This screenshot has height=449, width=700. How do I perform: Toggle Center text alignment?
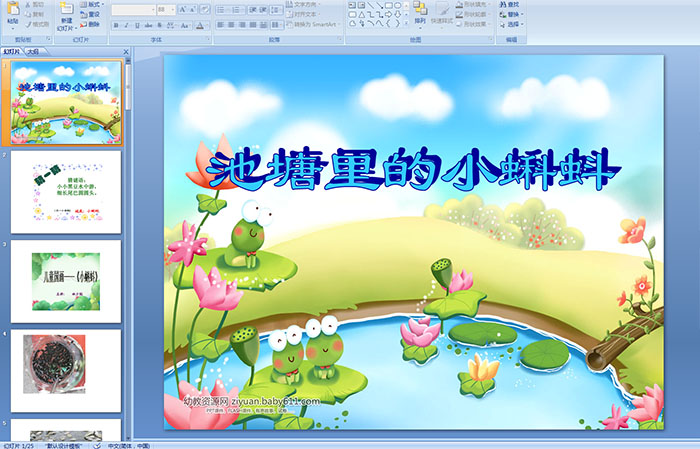(x=231, y=25)
